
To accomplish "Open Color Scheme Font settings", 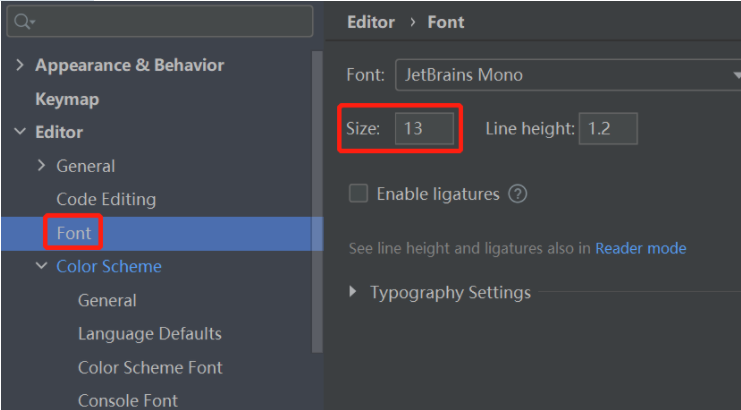I will pos(150,367).
